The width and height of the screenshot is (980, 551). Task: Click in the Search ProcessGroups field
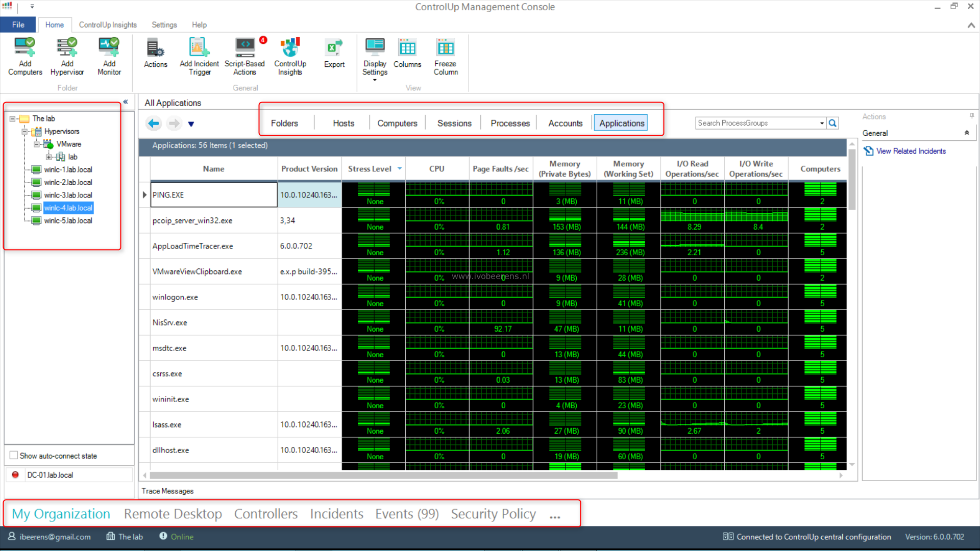pos(757,123)
